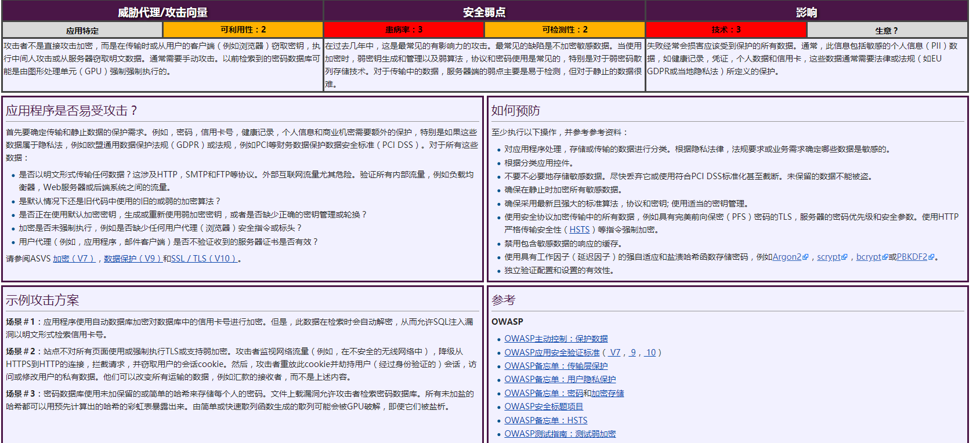Screen dimensions: 980x443
Task: Click the bullet 确保在静止时加密所有敏感数据。
Action: tap(564, 190)
